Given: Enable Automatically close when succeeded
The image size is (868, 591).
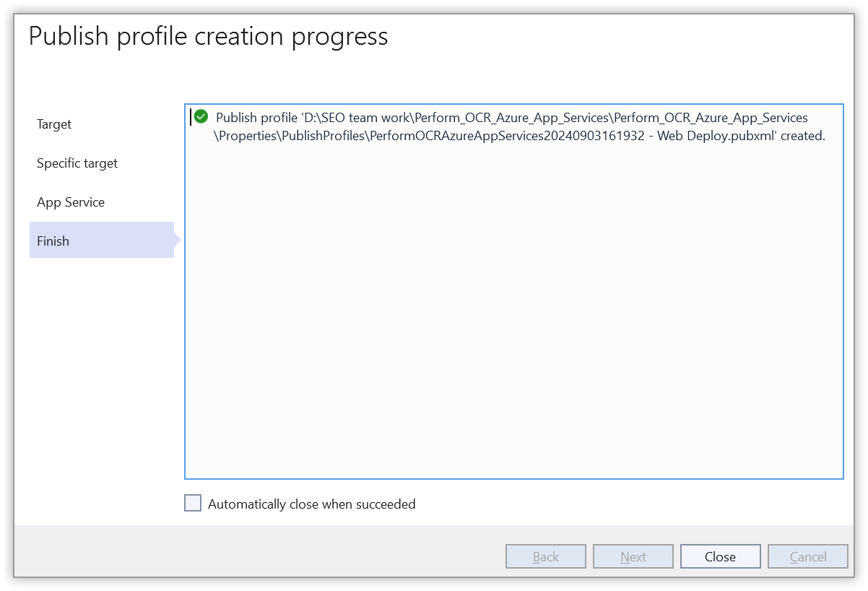Looking at the screenshot, I should pyautogui.click(x=192, y=503).
